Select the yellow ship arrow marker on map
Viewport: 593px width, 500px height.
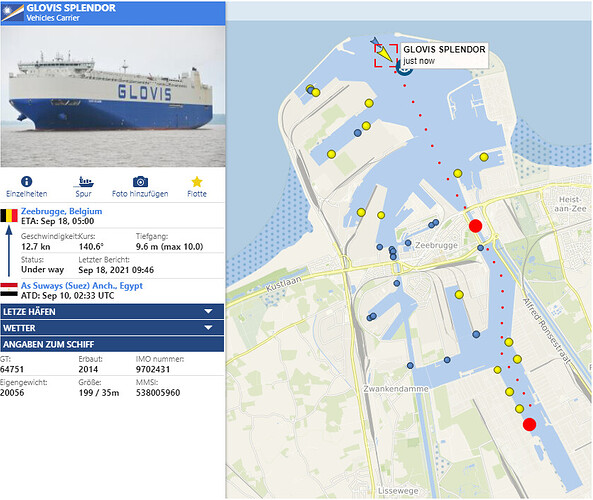point(386,54)
